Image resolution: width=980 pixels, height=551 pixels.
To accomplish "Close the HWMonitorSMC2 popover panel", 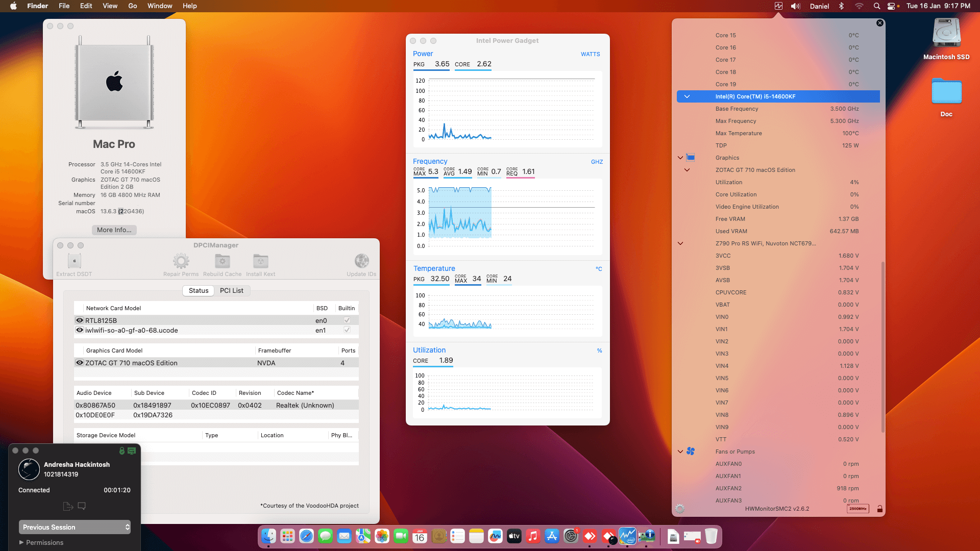I will (x=879, y=23).
